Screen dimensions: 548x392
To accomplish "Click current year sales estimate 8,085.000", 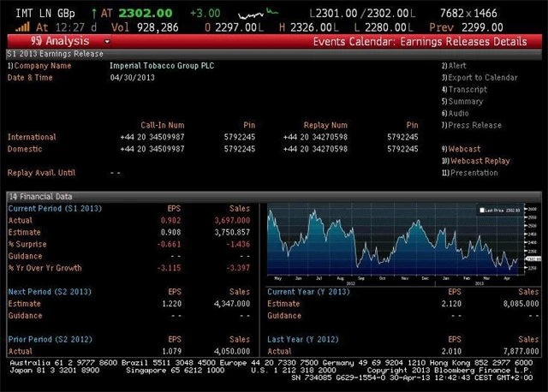I will 521,304.
